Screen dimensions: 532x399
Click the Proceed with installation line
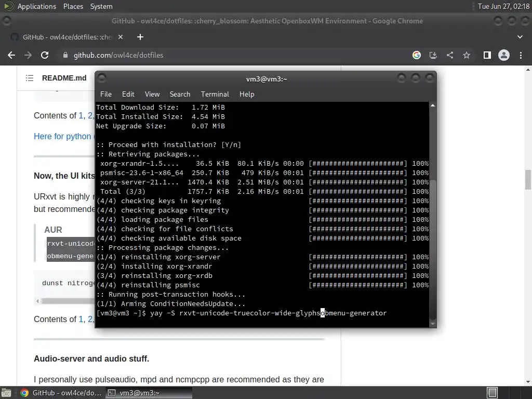pyautogui.click(x=169, y=145)
